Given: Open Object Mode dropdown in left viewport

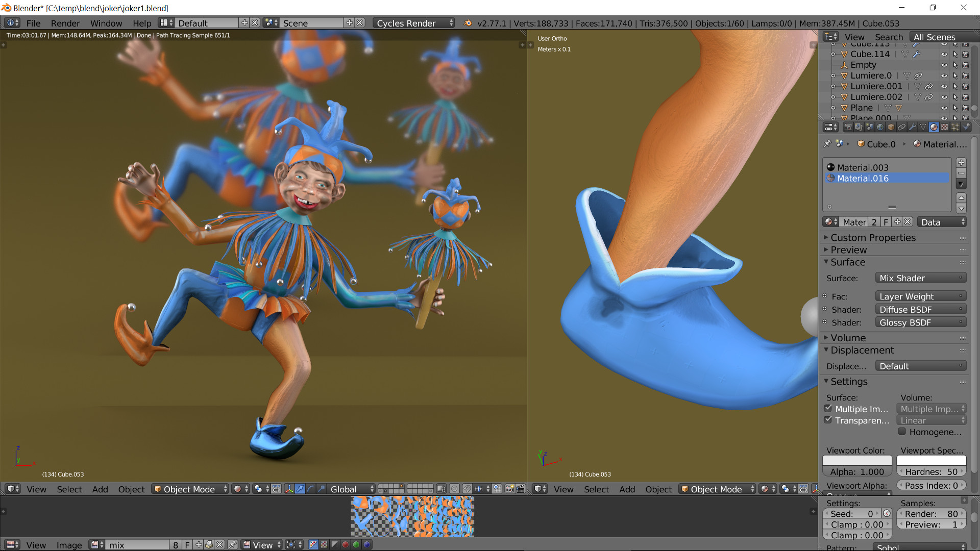Looking at the screenshot, I should tap(190, 489).
